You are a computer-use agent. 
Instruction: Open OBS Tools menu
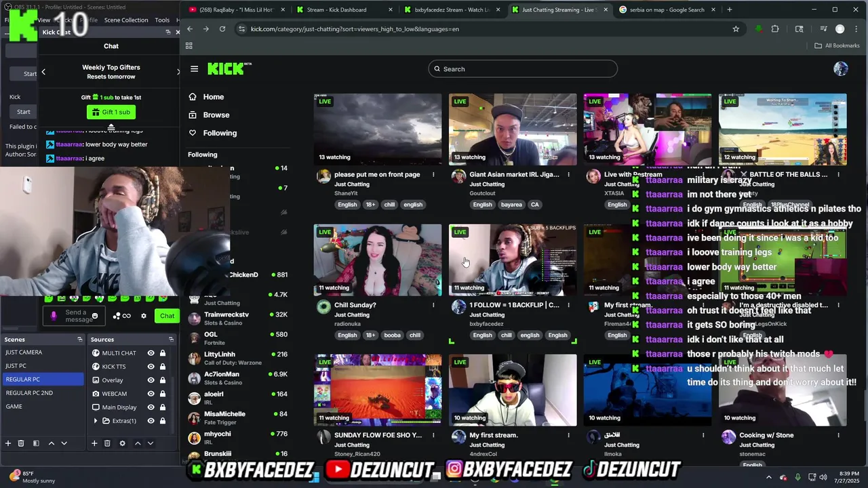click(162, 20)
